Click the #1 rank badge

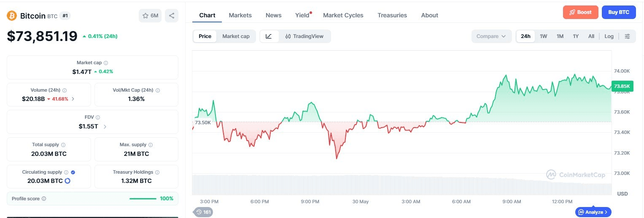pyautogui.click(x=65, y=16)
